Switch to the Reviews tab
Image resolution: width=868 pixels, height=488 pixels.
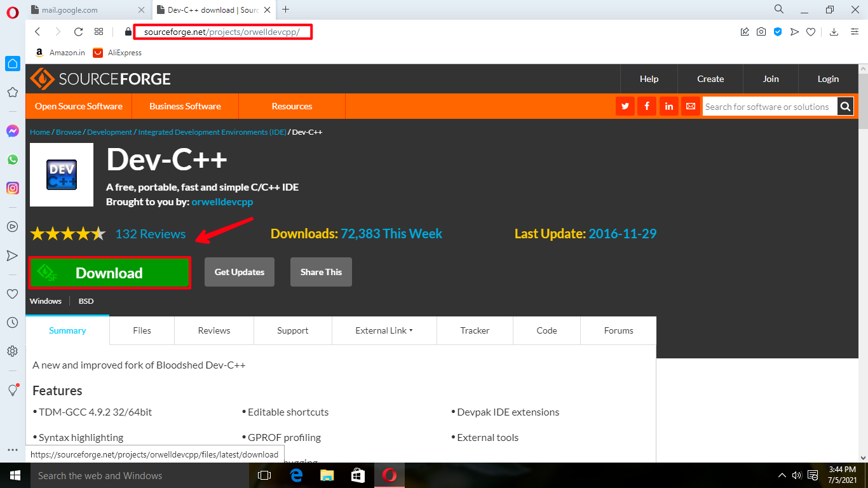214,330
